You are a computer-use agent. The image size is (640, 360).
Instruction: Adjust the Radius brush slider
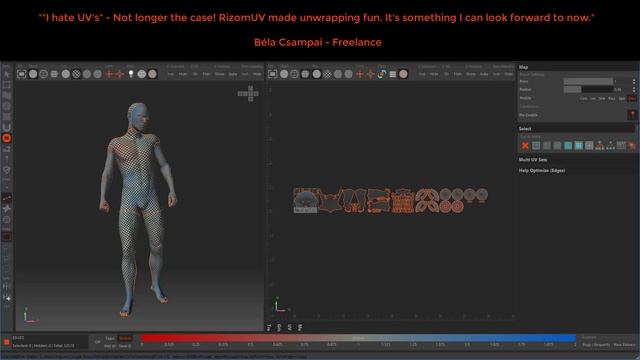pyautogui.click(x=588, y=89)
